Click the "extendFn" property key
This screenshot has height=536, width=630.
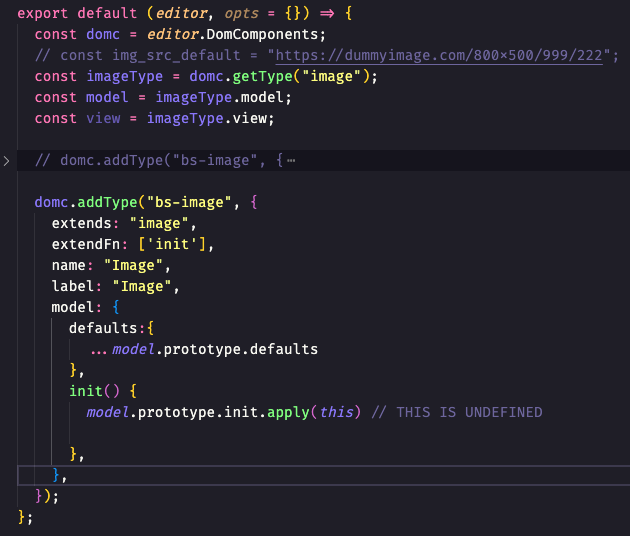(86, 244)
